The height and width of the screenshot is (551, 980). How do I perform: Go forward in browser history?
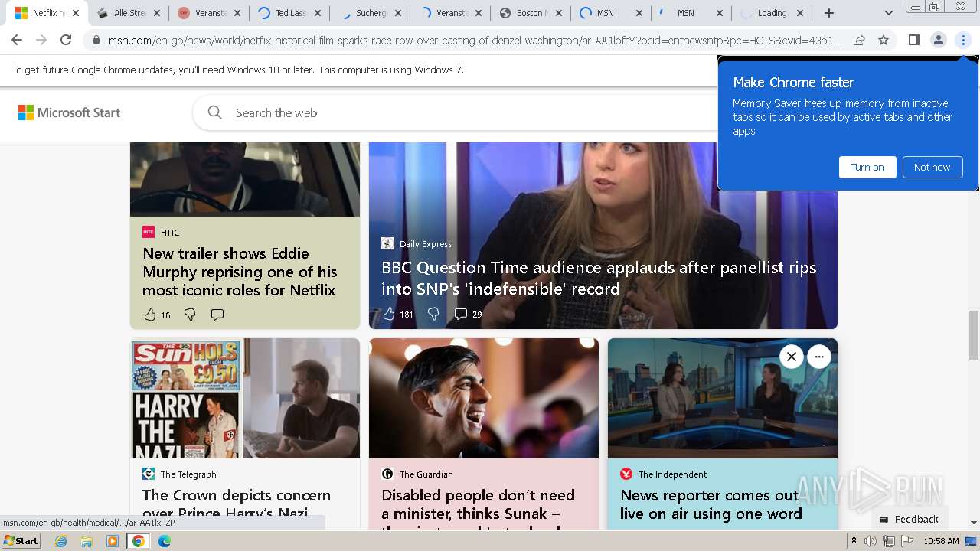41,40
